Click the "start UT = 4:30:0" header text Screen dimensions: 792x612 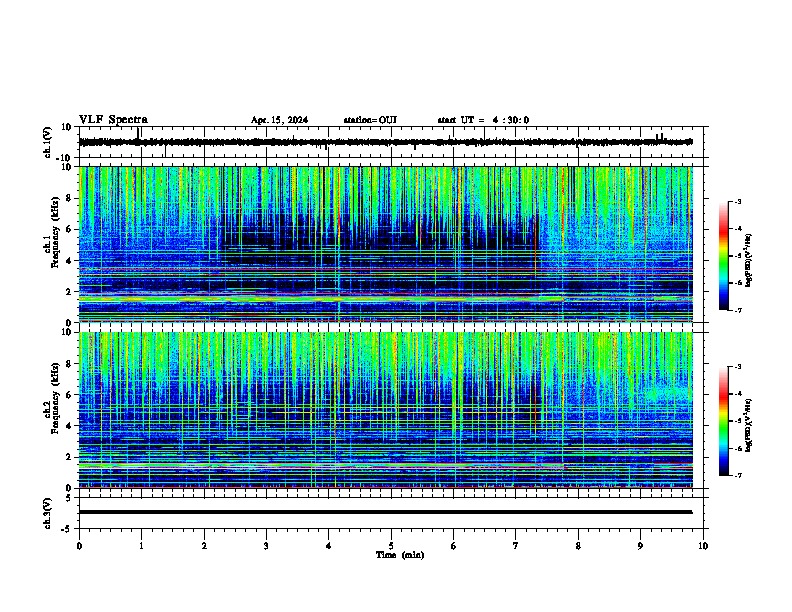pos(483,120)
